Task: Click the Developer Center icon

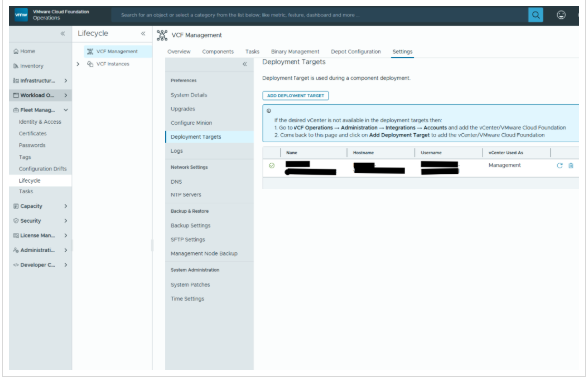Action: [x=16, y=265]
